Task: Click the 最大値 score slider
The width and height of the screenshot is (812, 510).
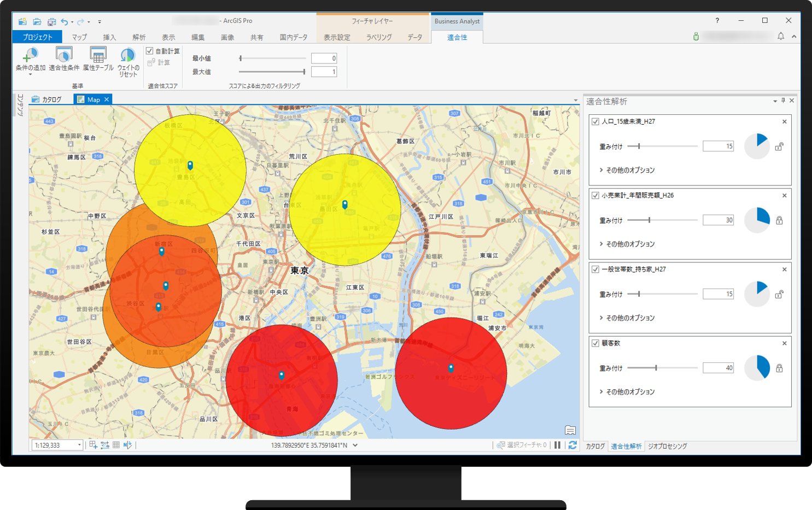Action: [x=272, y=72]
